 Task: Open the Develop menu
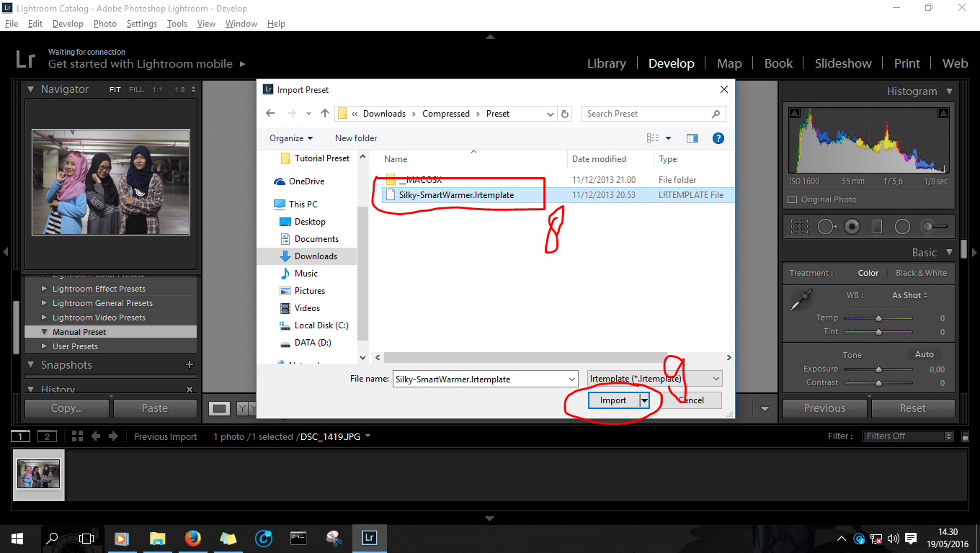click(68, 24)
